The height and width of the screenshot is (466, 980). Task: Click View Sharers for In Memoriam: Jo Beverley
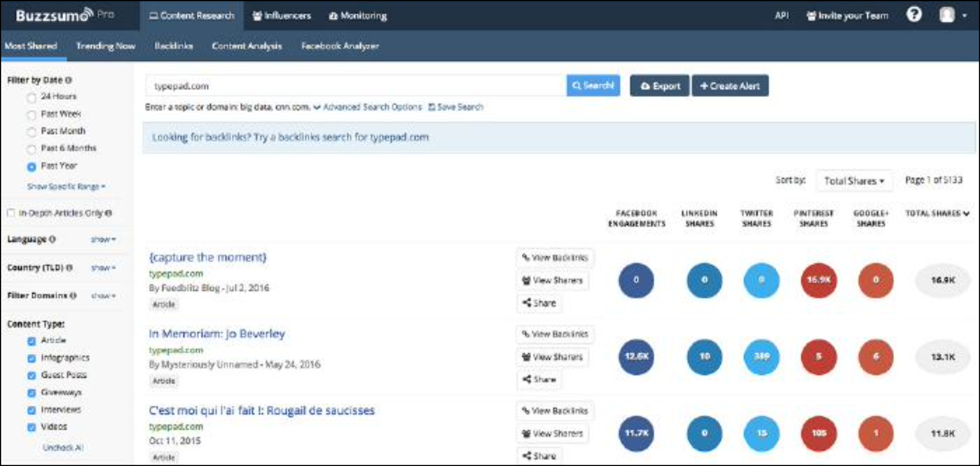tap(552, 357)
